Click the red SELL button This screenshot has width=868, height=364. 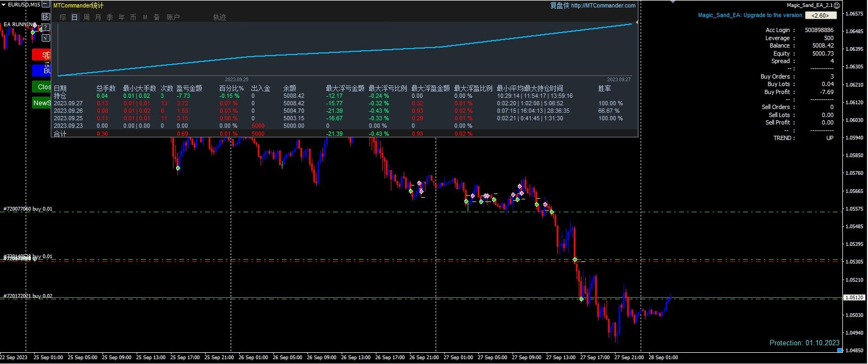[42, 55]
